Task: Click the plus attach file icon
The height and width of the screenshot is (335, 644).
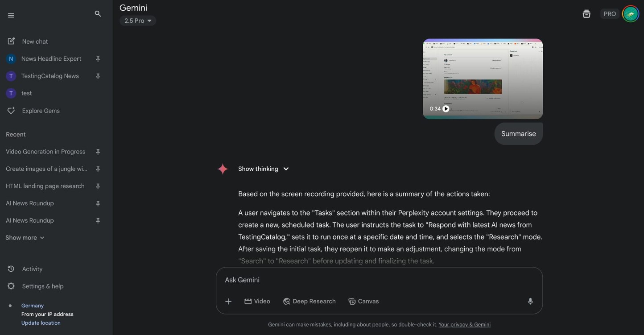Action: coord(228,302)
